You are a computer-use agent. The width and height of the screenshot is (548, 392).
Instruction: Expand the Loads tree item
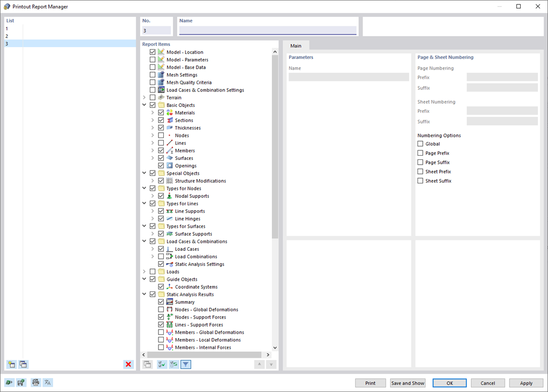click(x=144, y=271)
